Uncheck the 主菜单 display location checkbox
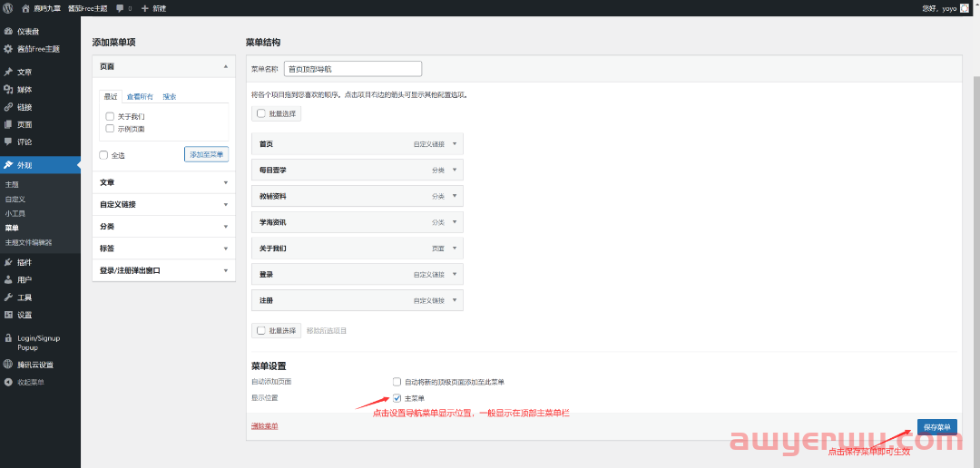Screen dimensions: 980x468 [x=397, y=398]
